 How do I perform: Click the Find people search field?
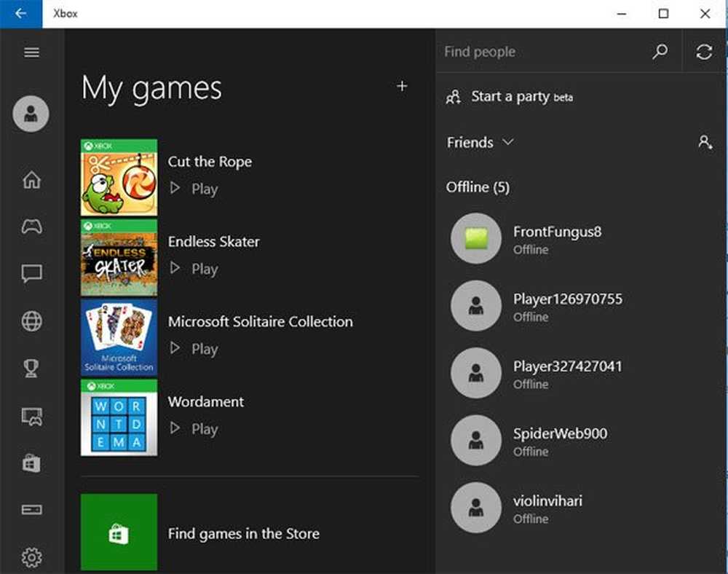542,52
